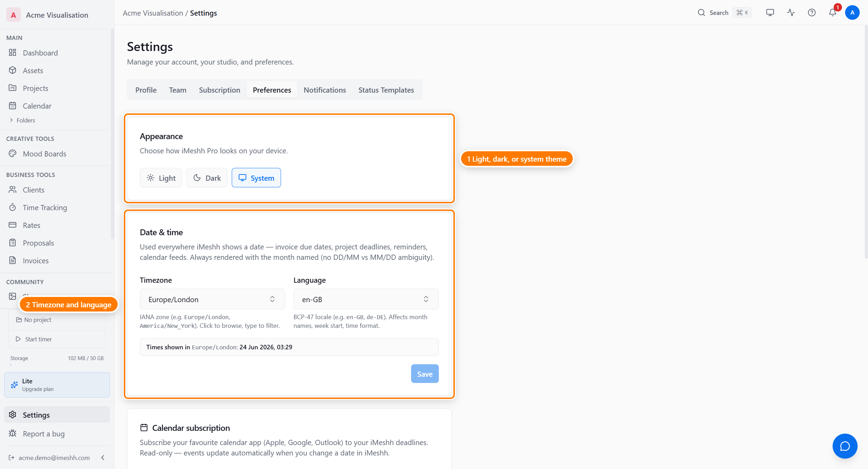Select the System theme option
The height and width of the screenshot is (469, 868).
[x=256, y=178]
